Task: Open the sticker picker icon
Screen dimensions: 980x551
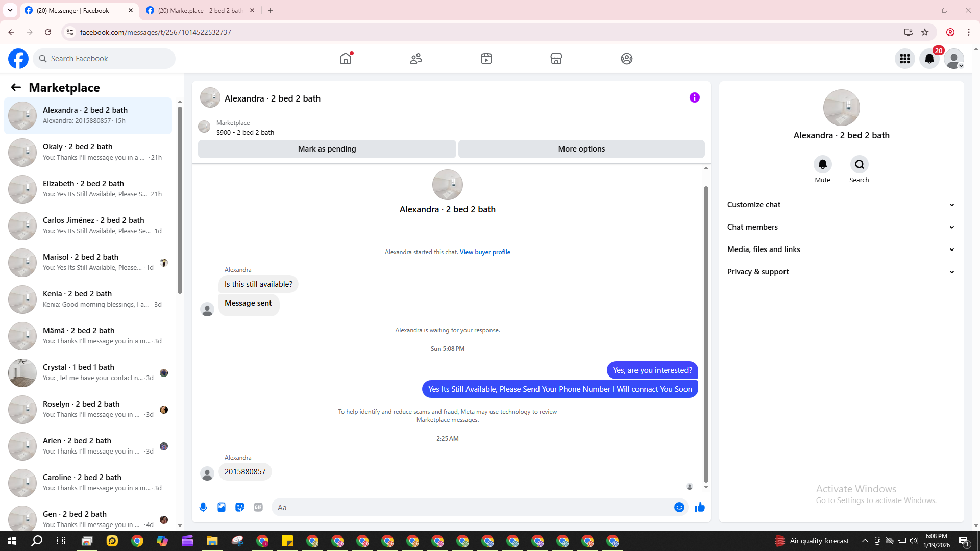Action: point(240,507)
